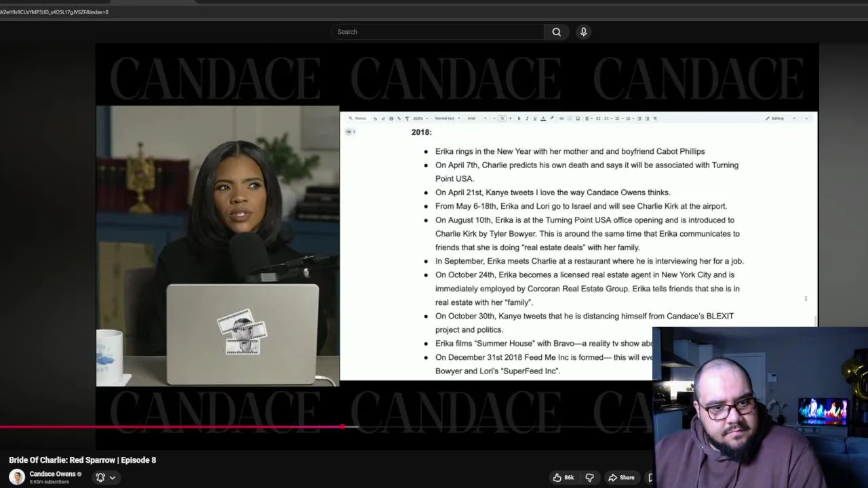Click the font size 12 field

(x=502, y=119)
